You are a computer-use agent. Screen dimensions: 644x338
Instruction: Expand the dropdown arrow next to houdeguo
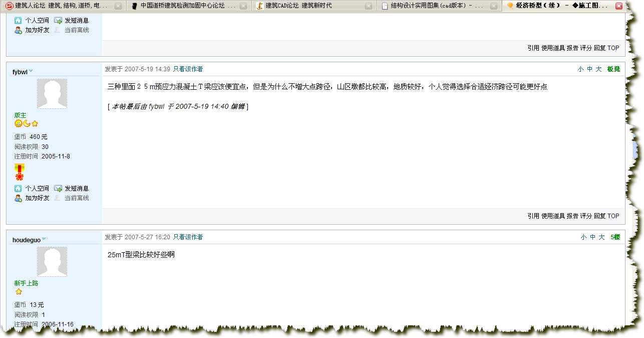pos(44,239)
